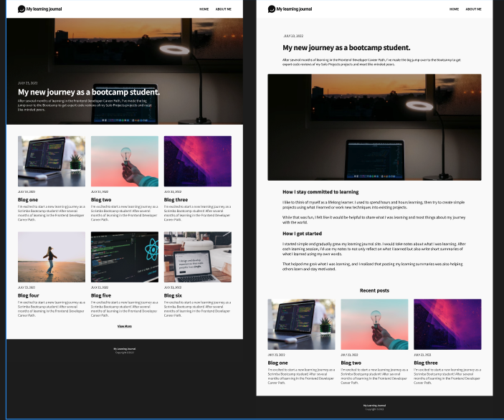This screenshot has height=420, width=504.
Task: Open ABOUT ME in the right page navigation
Action: click(x=473, y=9)
